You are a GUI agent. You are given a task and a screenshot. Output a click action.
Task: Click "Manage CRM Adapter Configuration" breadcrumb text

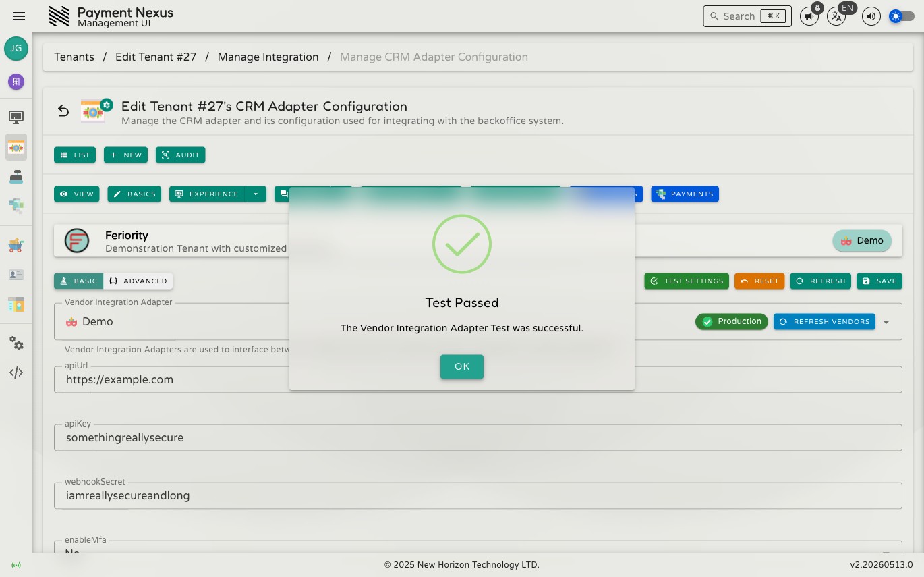[x=434, y=57]
